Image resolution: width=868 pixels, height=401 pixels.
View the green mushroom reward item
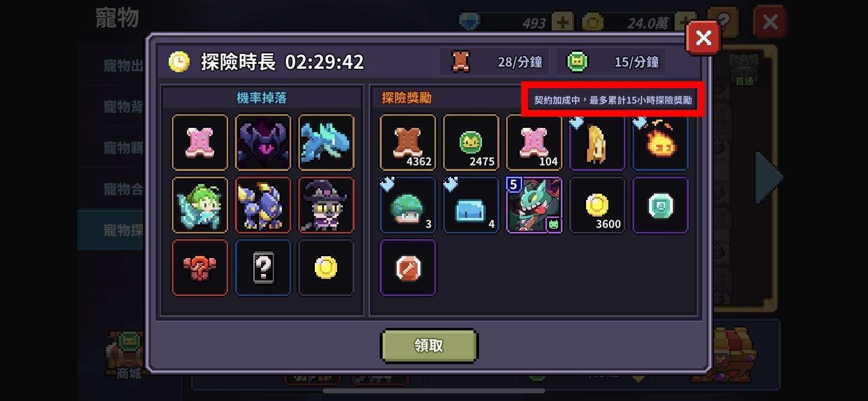408,205
